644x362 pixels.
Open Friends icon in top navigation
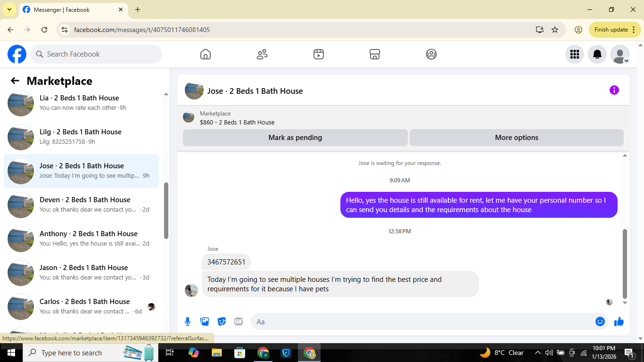tap(262, 54)
